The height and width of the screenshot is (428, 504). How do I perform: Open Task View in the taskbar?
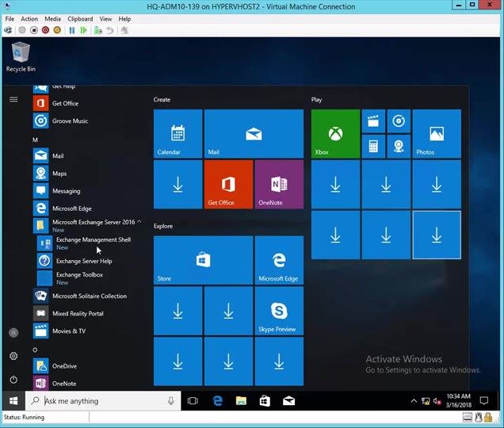(x=193, y=401)
